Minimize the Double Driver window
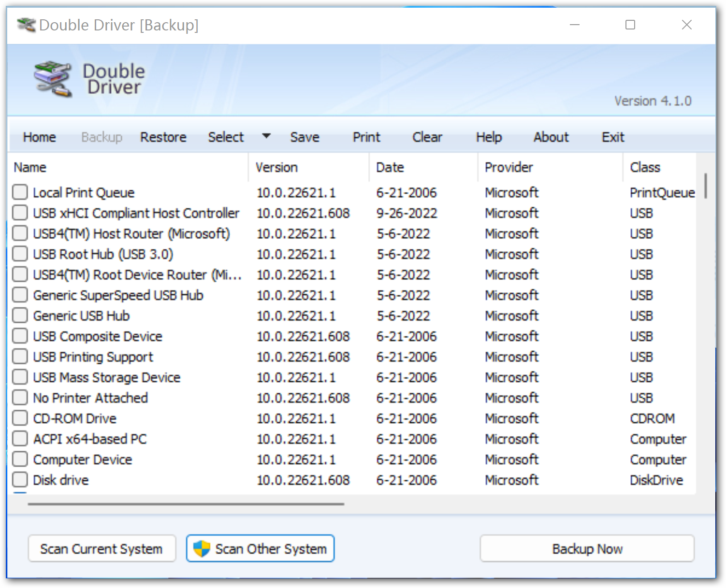This screenshot has height=588, width=726. pyautogui.click(x=575, y=25)
